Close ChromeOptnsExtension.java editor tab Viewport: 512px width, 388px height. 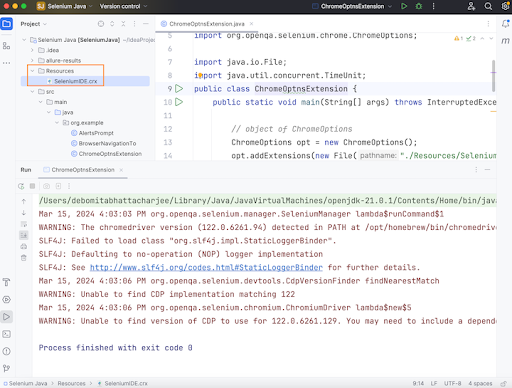(x=252, y=24)
